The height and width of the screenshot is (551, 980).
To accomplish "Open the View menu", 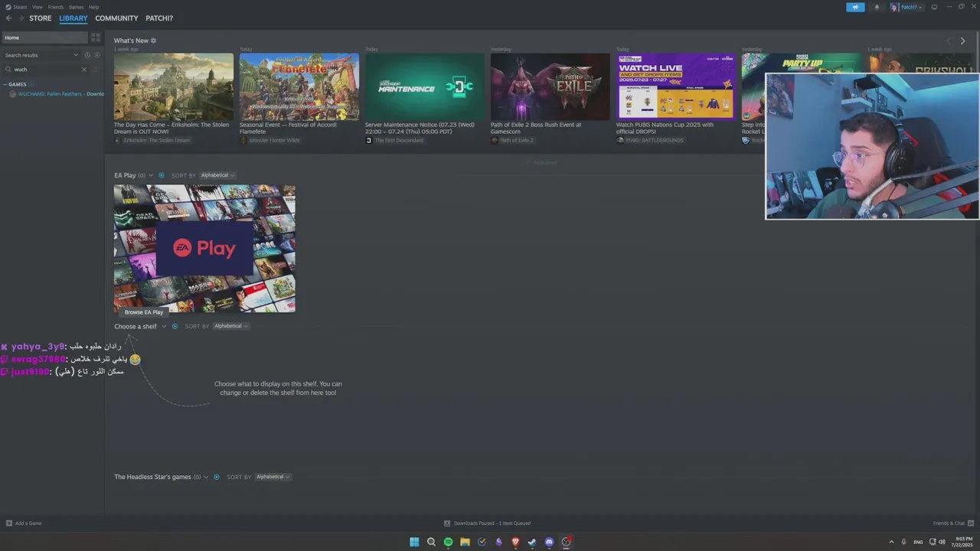I will [37, 7].
